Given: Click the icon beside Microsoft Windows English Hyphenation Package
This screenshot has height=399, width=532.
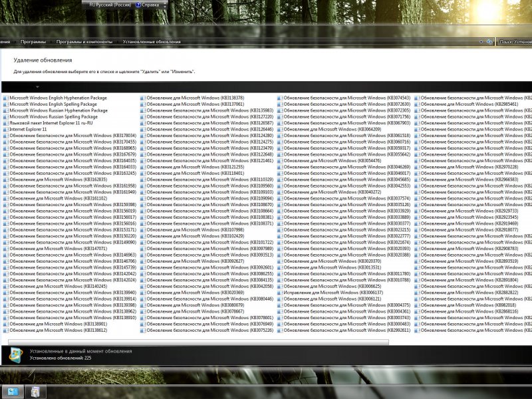Looking at the screenshot, I should 6,98.
